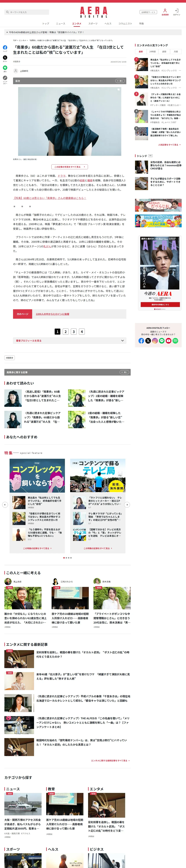
Task: Open the ヘルス navigation tab
Action: (x=108, y=24)
